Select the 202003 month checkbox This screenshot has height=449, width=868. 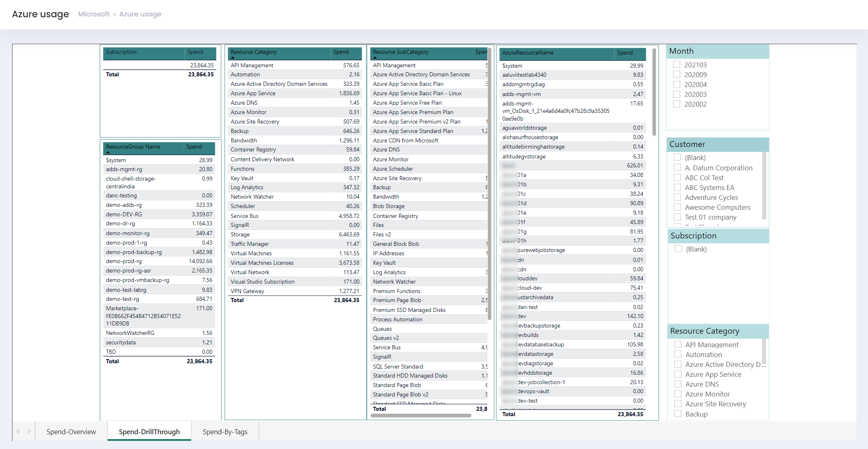click(677, 94)
